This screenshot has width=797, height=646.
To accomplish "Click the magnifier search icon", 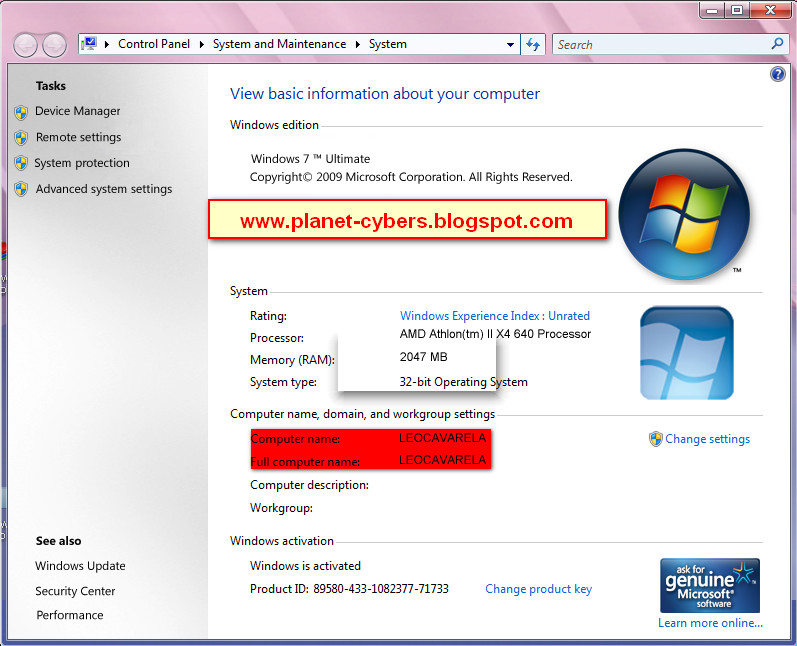I will point(777,44).
